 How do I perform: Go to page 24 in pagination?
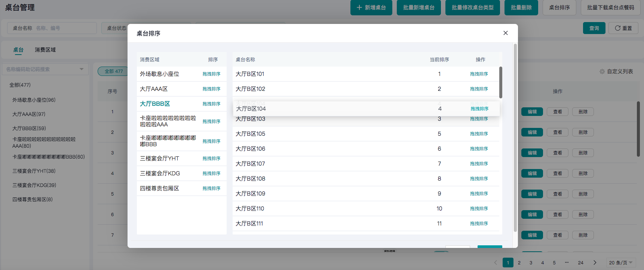coord(580,263)
